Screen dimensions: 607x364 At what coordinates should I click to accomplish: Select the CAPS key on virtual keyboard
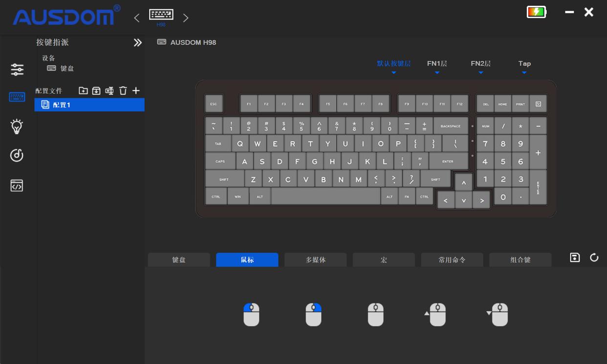tap(220, 161)
